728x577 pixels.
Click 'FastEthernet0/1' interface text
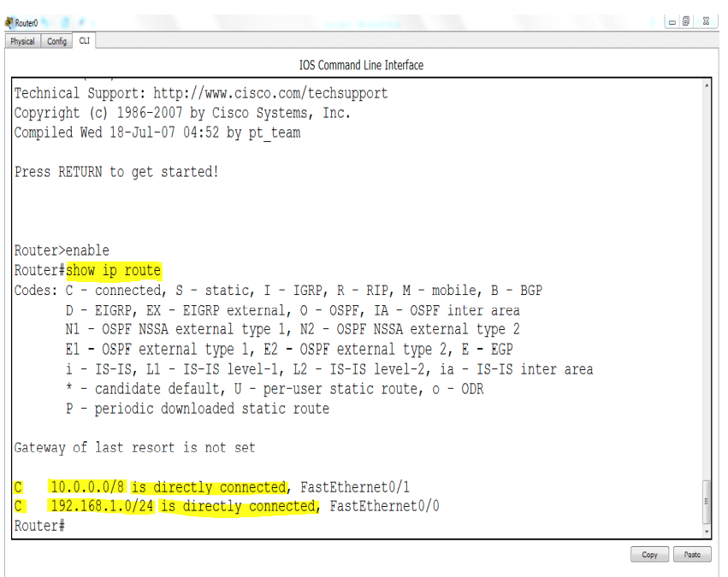click(x=355, y=487)
